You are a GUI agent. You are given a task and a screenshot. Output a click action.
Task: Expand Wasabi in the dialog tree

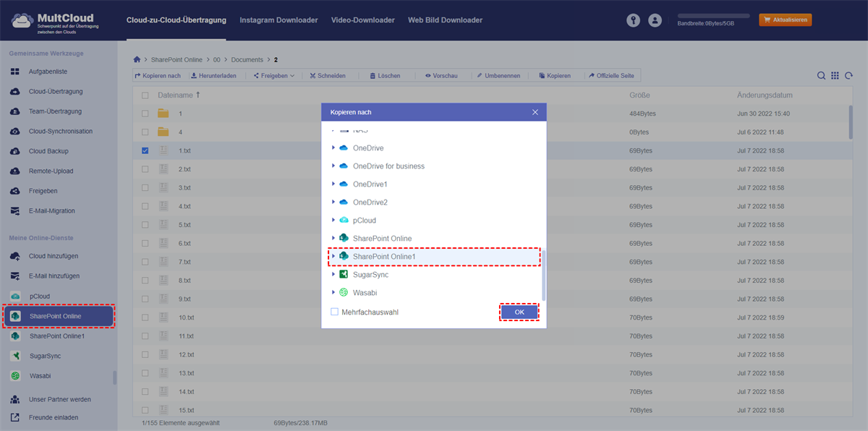[333, 293]
